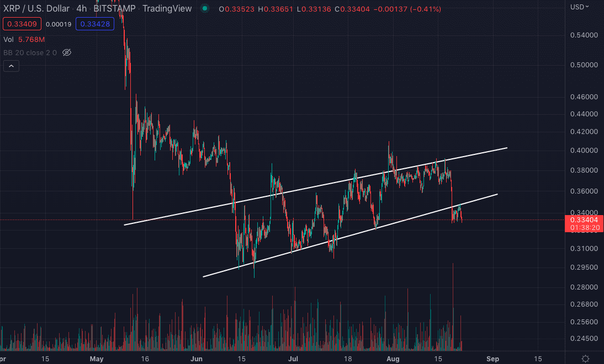Click the high value H0.33651
The width and height of the screenshot is (604, 364).
275,9
